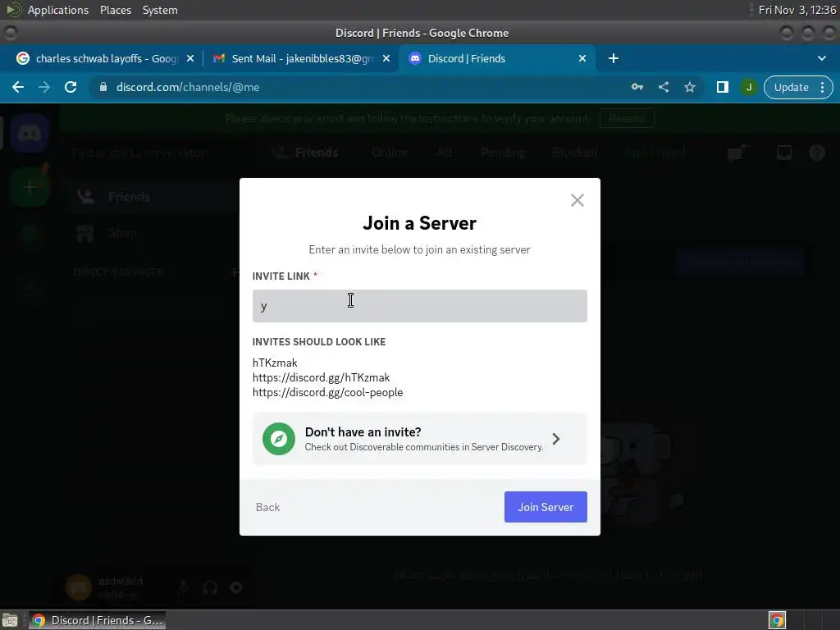Expand the Don't have an invite chevron
This screenshot has width=840, height=630.
click(556, 439)
